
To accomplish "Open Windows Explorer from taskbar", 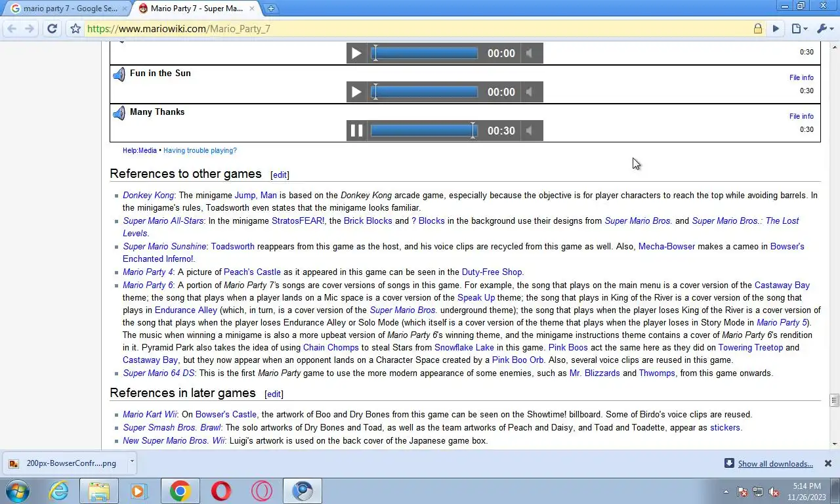I will click(x=99, y=491).
